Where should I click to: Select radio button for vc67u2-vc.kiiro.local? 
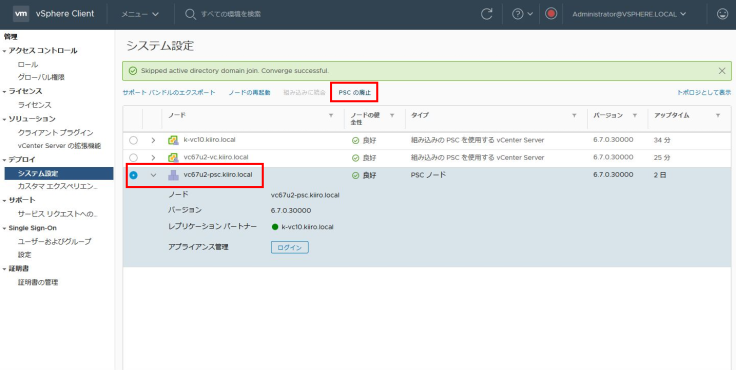134,158
